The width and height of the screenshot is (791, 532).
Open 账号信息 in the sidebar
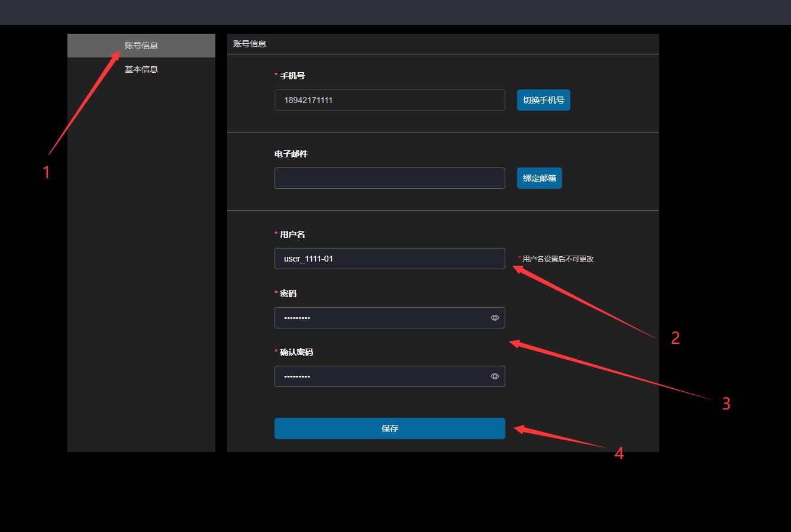click(x=141, y=46)
